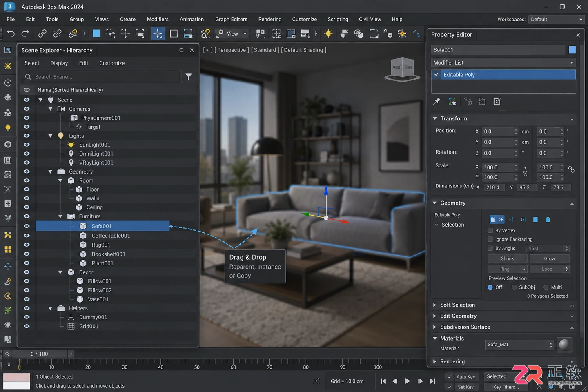This screenshot has height=392, width=588.
Task: Open the Modifier List dropdown
Action: pos(503,62)
